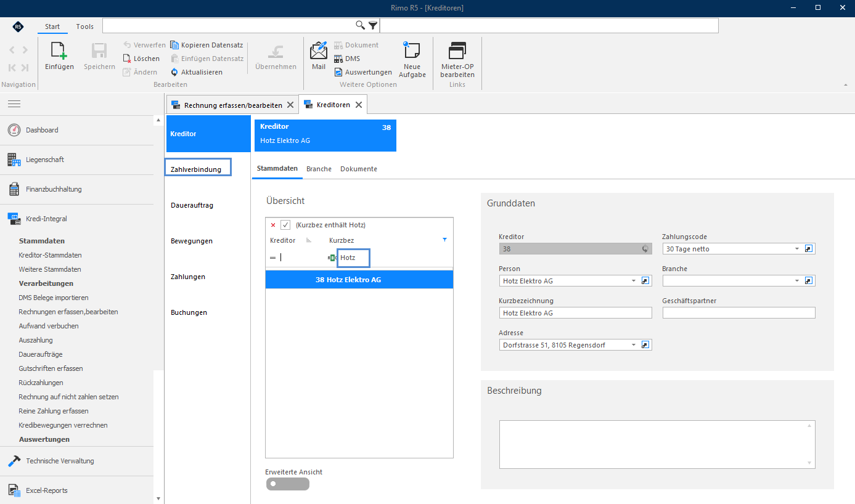Expand the Zahlungscode dropdown

[796, 249]
